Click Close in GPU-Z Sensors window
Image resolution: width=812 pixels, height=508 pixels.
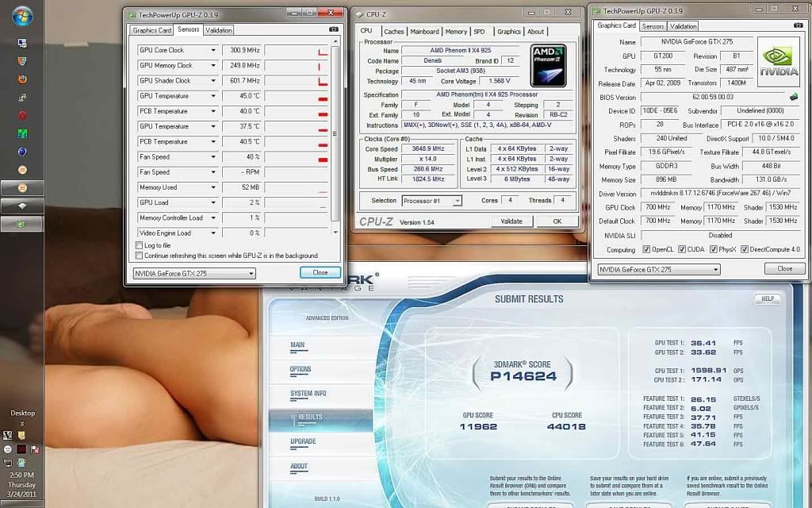tap(320, 273)
